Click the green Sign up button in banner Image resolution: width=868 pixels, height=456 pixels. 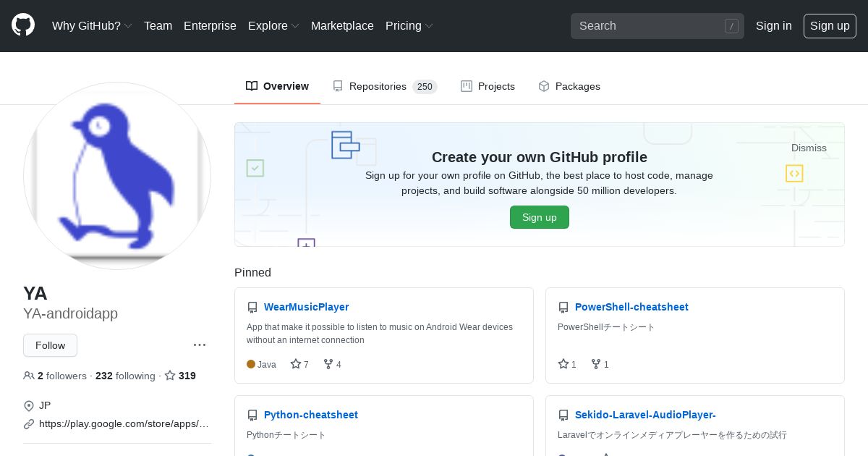tap(540, 217)
